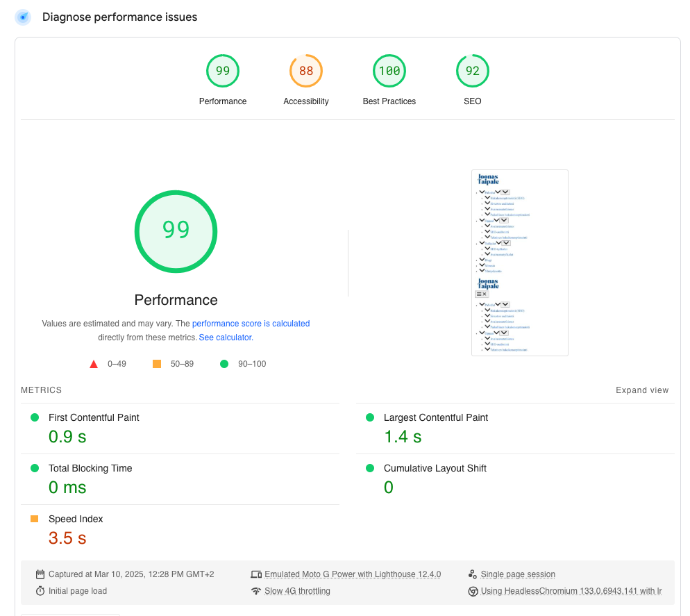690x616 pixels.
Task: Click the calendar capture-time icon
Action: coord(40,574)
